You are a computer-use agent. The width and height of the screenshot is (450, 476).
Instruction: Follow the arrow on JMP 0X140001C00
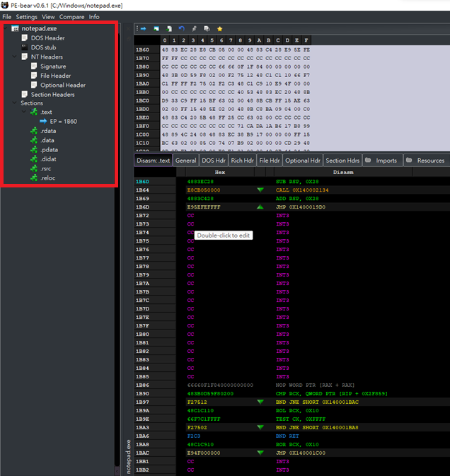point(260,453)
